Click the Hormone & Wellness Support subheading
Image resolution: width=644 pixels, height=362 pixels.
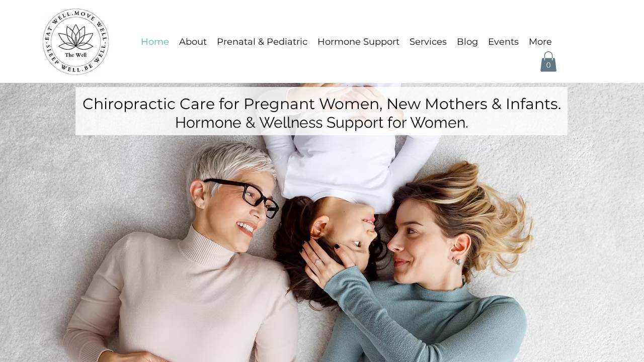pyautogui.click(x=321, y=123)
